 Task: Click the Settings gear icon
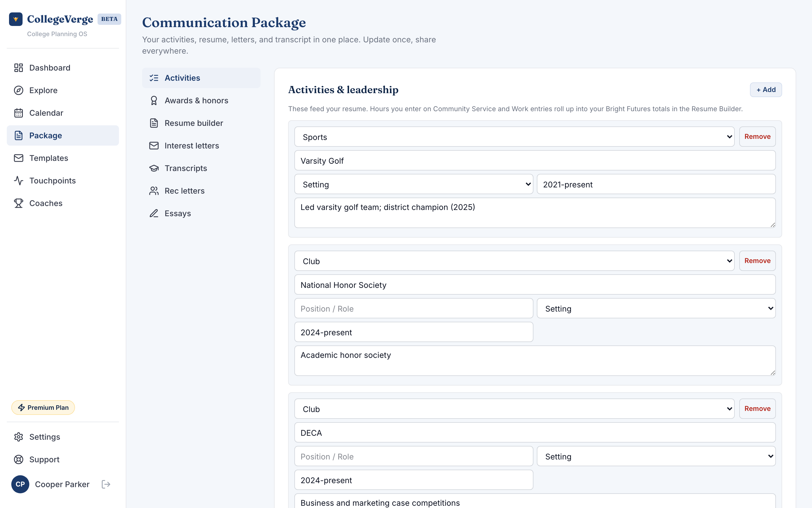[x=18, y=437]
